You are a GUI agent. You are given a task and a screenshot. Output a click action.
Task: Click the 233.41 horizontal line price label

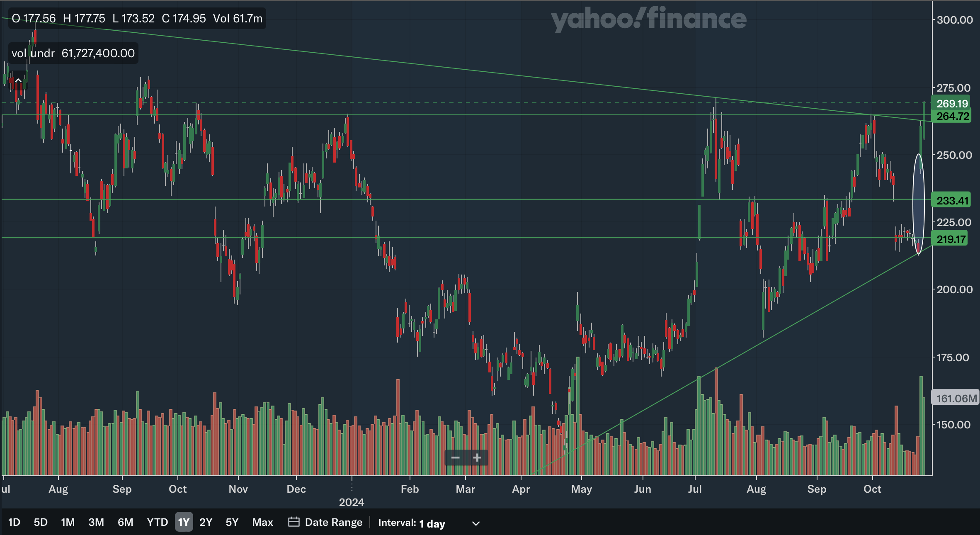pyautogui.click(x=952, y=201)
